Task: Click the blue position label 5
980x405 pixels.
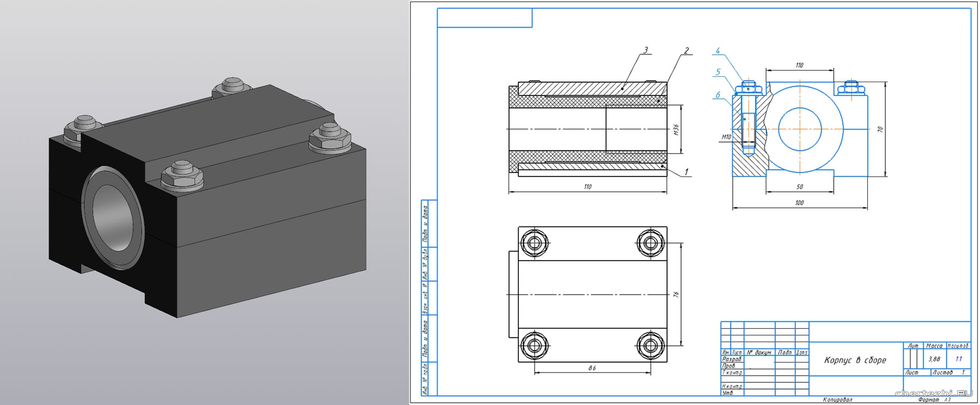Action: click(x=718, y=72)
